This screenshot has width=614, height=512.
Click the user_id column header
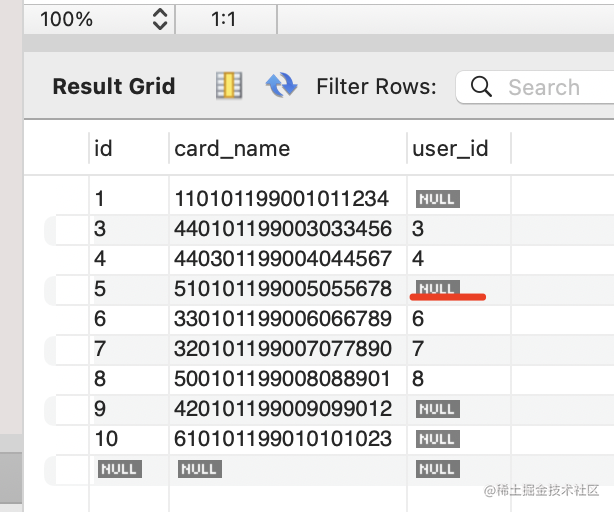point(450,148)
